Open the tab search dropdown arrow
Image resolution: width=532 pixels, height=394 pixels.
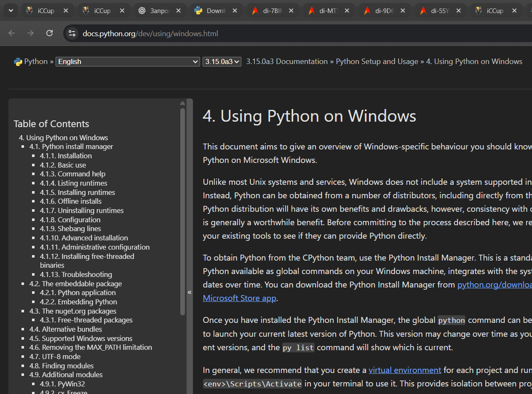pos(11,11)
